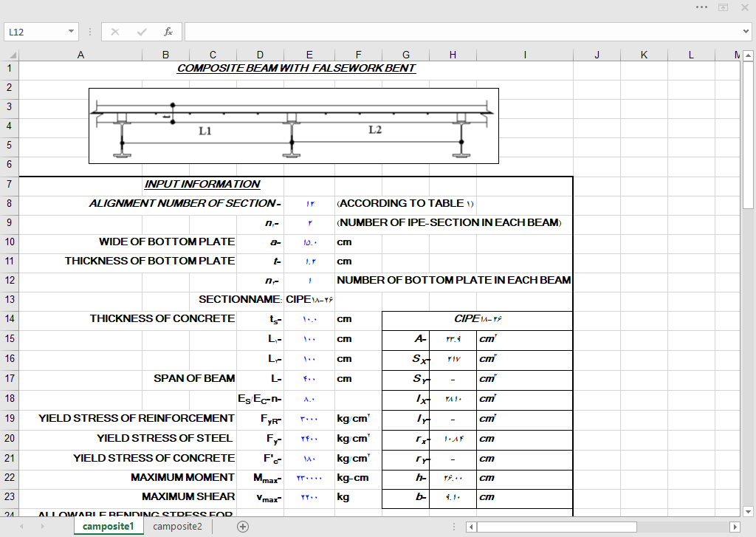Open the Insert Function fx dialog
756x537 pixels.
tap(168, 32)
